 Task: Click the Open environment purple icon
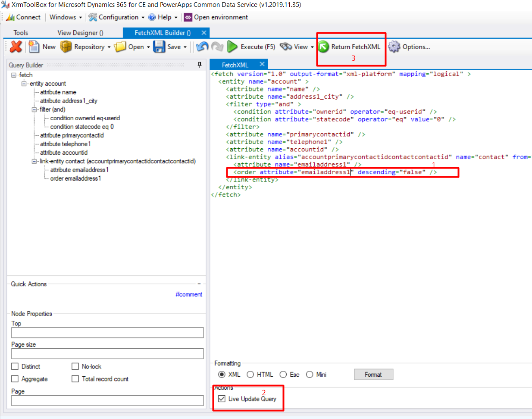tap(188, 17)
